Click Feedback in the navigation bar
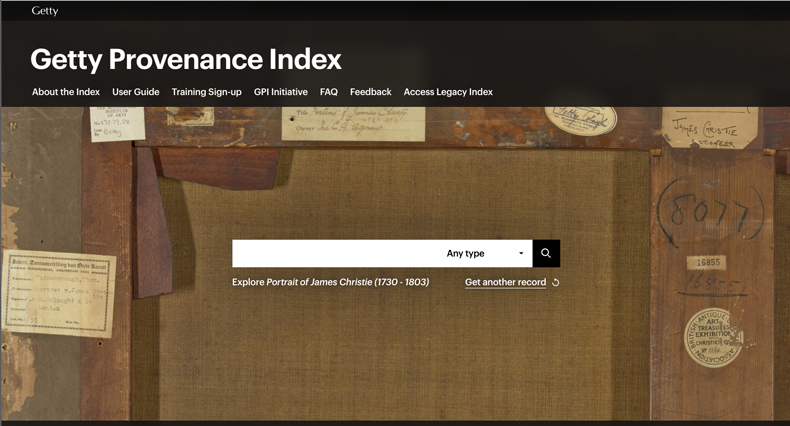Image resolution: width=790 pixels, height=426 pixels. pyautogui.click(x=371, y=92)
